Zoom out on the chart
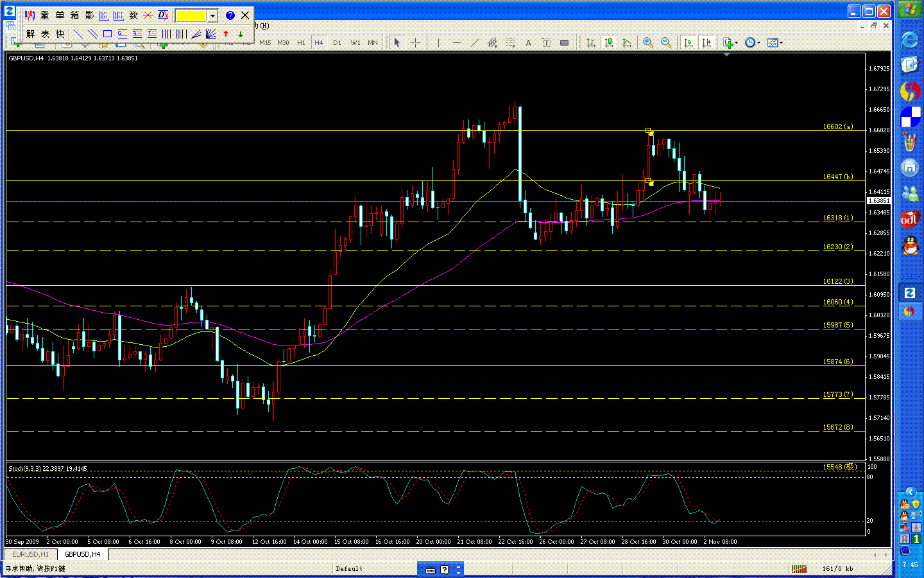The height and width of the screenshot is (578, 924). pyautogui.click(x=666, y=43)
